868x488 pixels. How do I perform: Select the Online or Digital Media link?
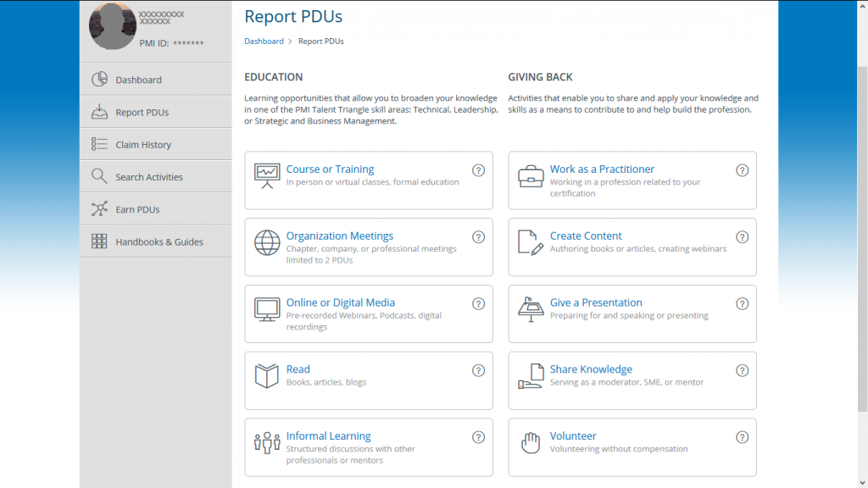341,302
